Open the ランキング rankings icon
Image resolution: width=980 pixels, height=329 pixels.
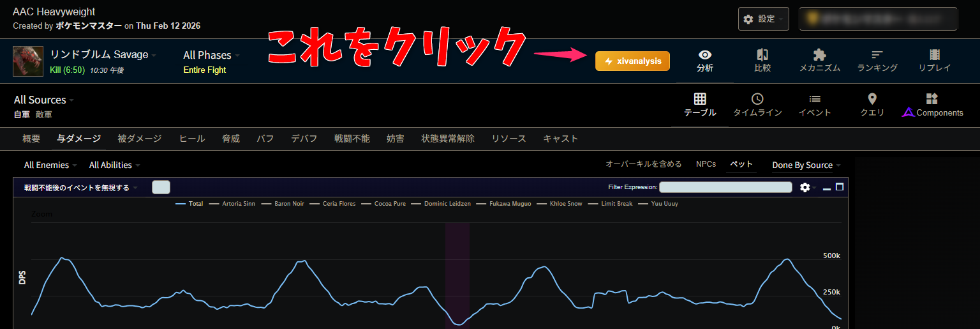(877, 61)
